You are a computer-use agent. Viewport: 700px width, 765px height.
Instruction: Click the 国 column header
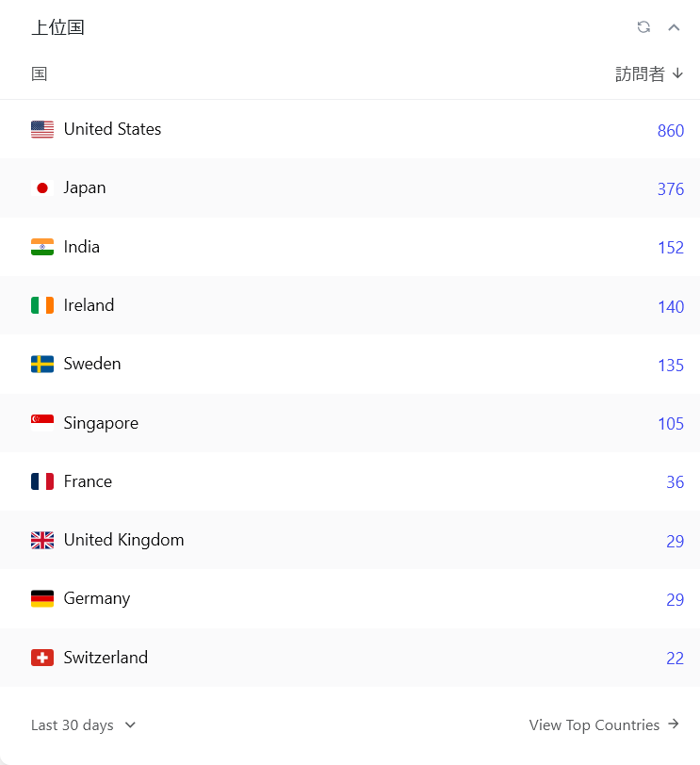pos(40,74)
